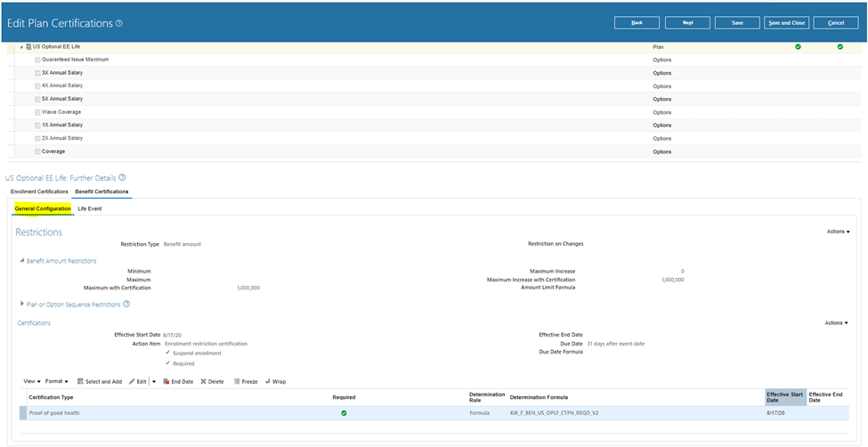Screen dimensions: 868x447
Task: Click option icon for the Coverage row
Action: [x=37, y=151]
